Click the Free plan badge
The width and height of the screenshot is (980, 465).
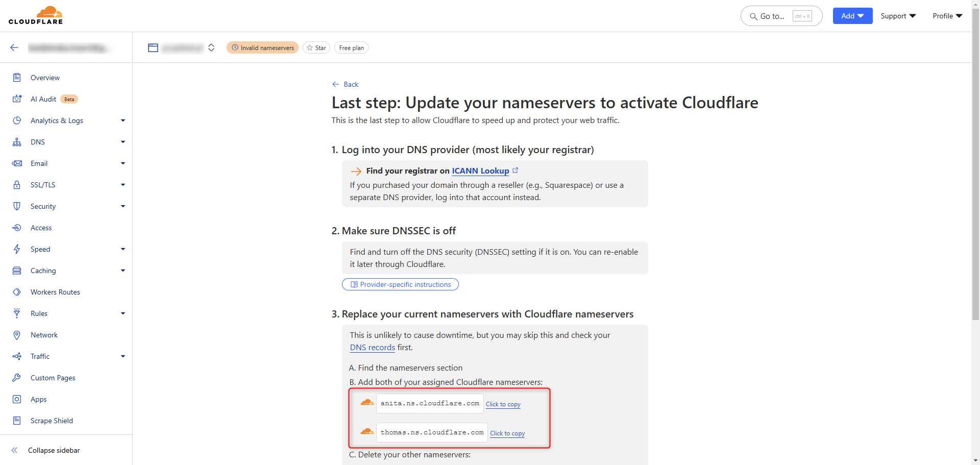(x=351, y=47)
